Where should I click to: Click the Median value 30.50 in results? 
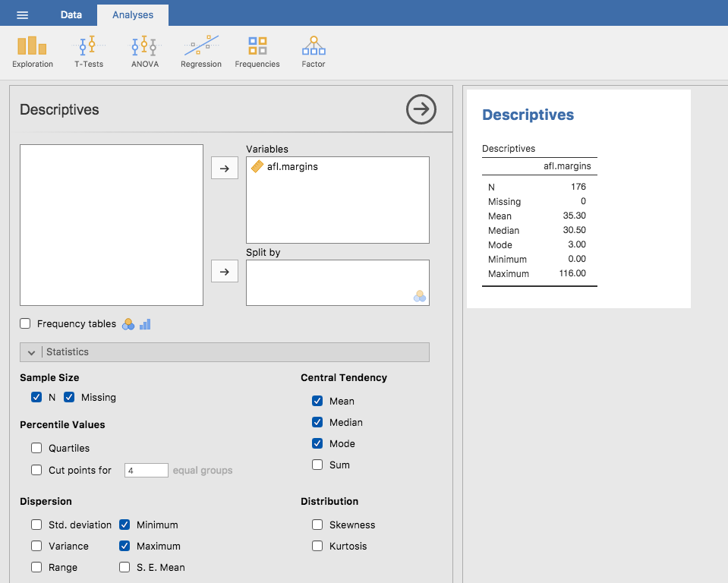[575, 230]
